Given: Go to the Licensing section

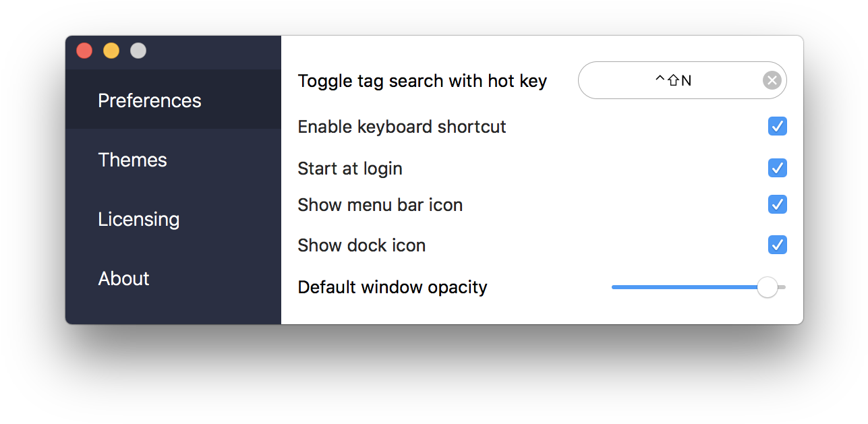Looking at the screenshot, I should coord(139,219).
